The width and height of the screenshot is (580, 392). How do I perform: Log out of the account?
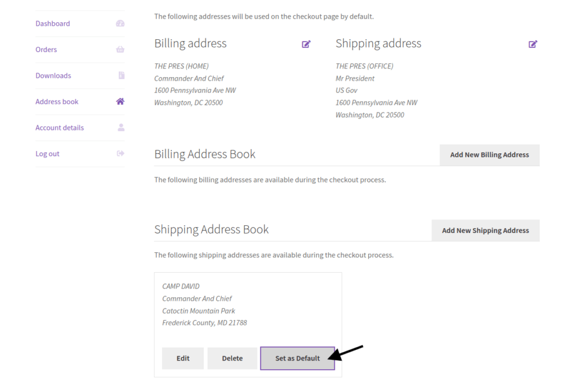tap(47, 153)
